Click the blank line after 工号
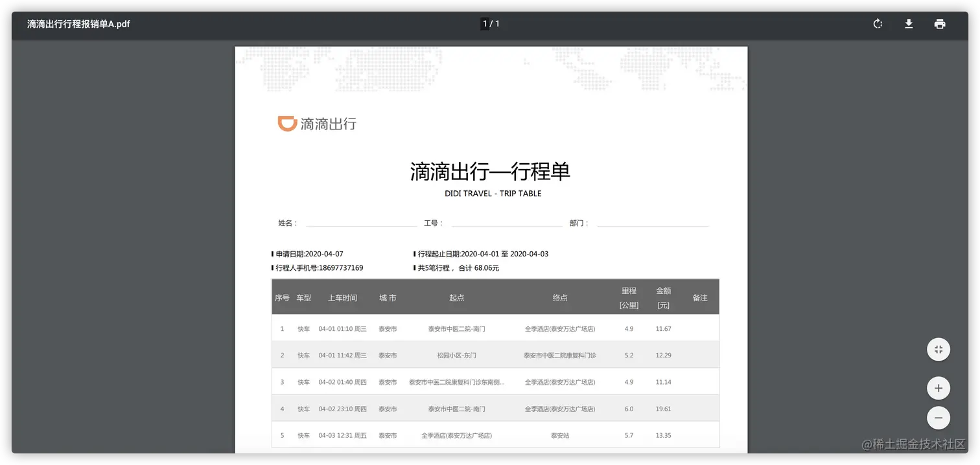Viewport: 980px width, 465px height. 507,223
